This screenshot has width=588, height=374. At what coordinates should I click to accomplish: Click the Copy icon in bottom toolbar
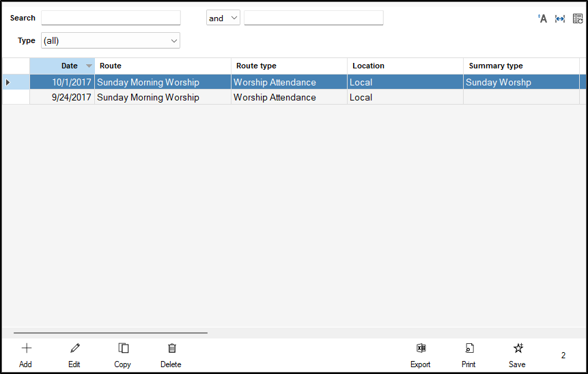(x=123, y=348)
